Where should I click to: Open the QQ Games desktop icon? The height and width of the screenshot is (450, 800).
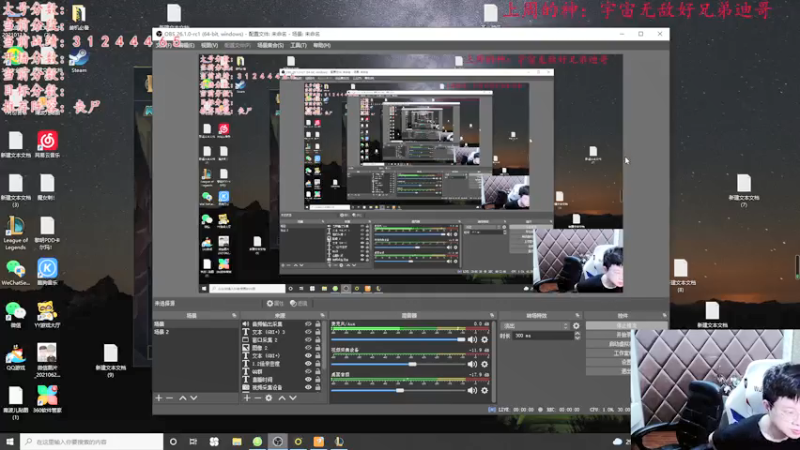click(15, 357)
